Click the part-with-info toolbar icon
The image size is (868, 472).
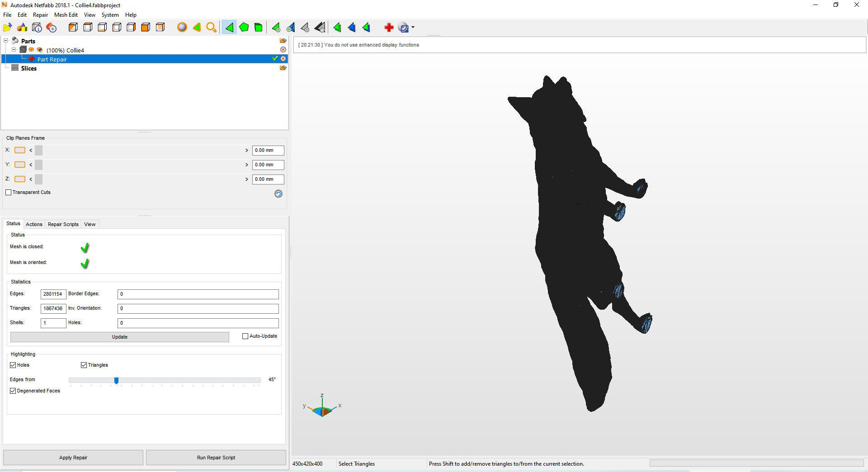(x=37, y=28)
